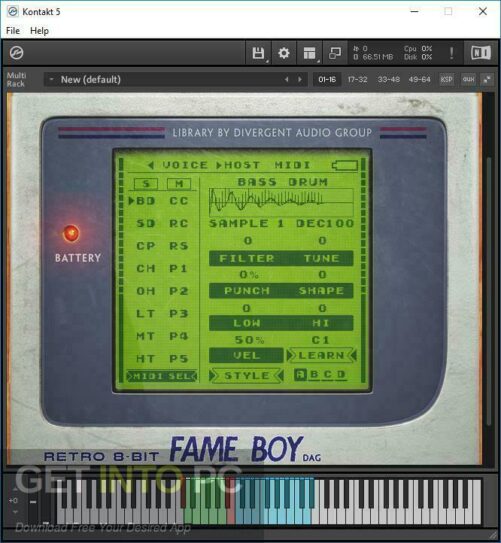Screen dimensions: 501x543
Task: Switch to rack page 01-16
Action: (x=327, y=80)
